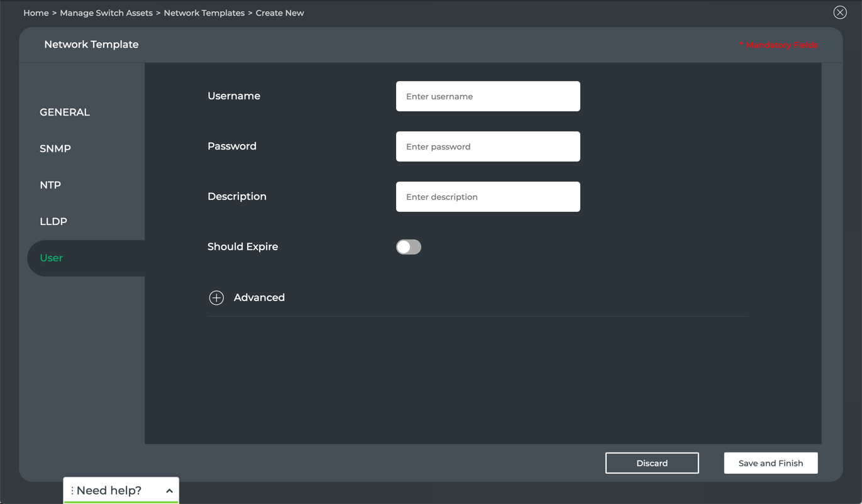This screenshot has width=862, height=504.
Task: Click the plus icon beside Advanced
Action: pyautogui.click(x=216, y=298)
